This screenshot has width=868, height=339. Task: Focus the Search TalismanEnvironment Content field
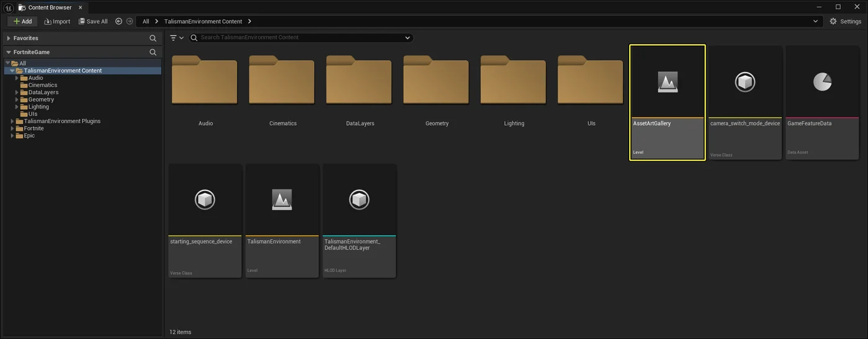300,38
